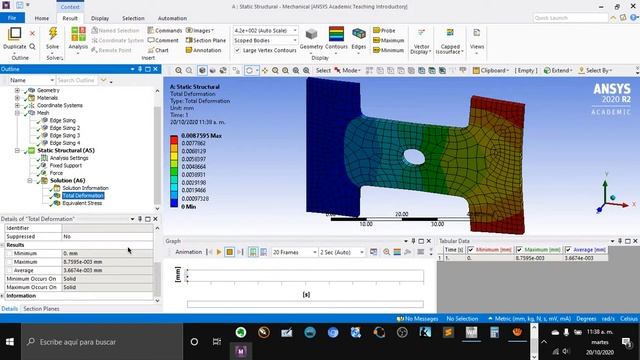Click the Comment button in Insert group
This screenshot has height=360, width=640.
163,40
